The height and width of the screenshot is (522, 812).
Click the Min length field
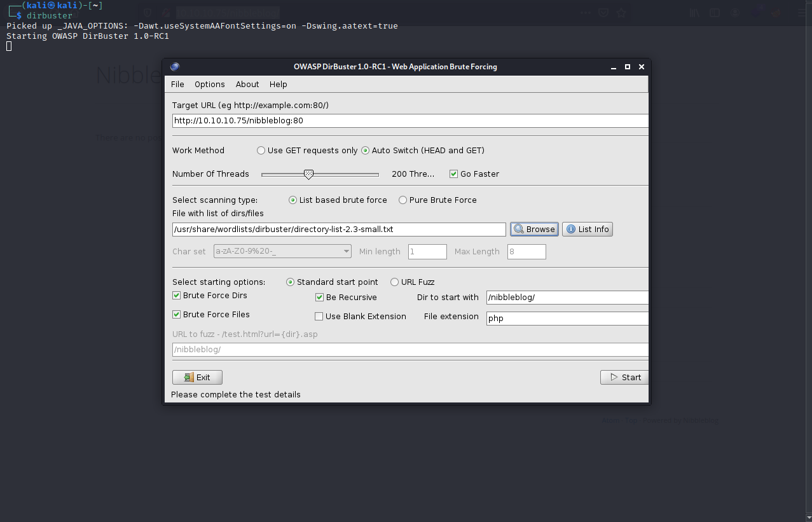(x=427, y=252)
